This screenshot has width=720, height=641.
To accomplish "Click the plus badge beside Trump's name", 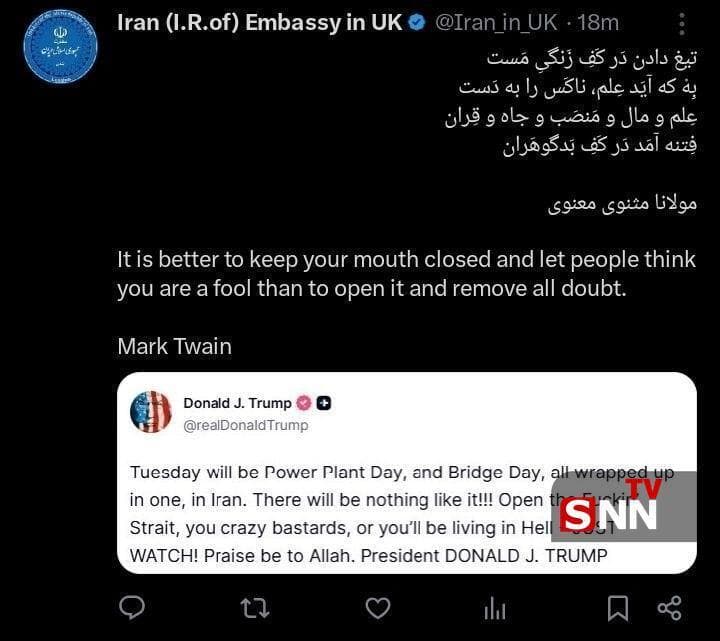I will (324, 403).
